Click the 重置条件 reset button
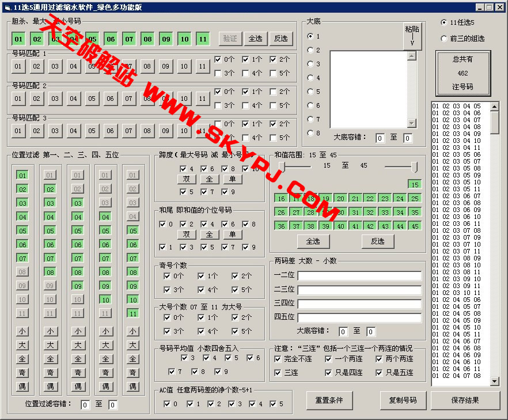The width and height of the screenshot is (508, 420). [329, 400]
